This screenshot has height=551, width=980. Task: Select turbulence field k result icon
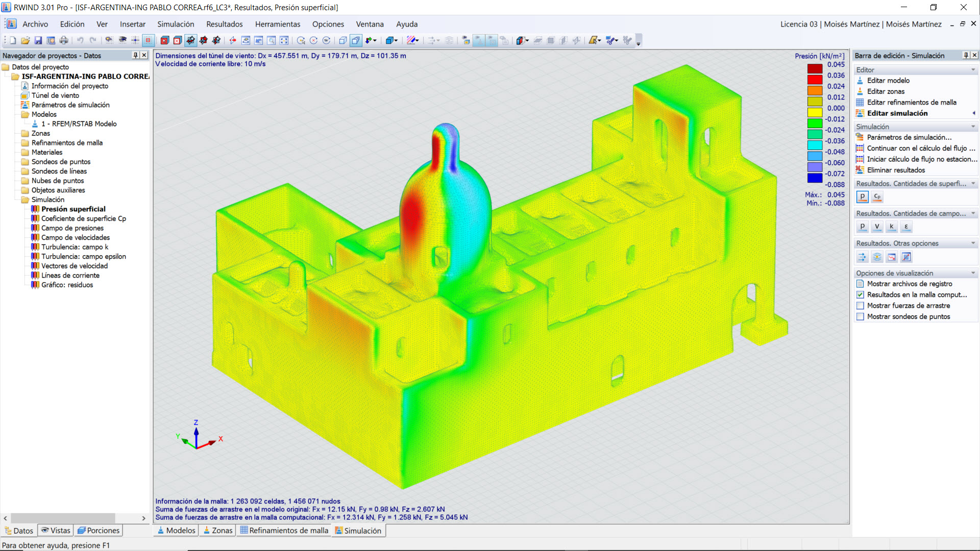coord(892,227)
